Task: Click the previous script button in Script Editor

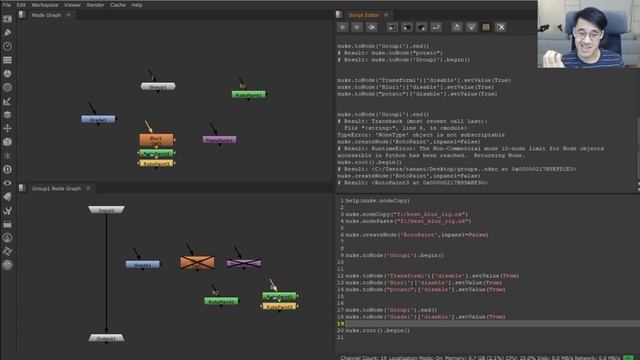Action: click(343, 27)
